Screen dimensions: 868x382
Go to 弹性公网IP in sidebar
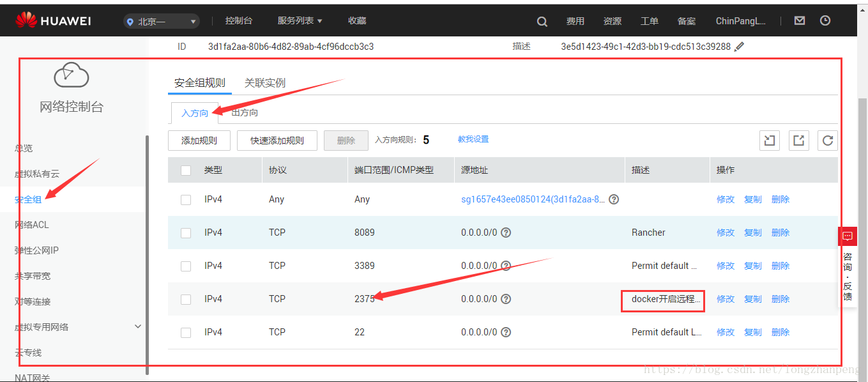pyautogui.click(x=36, y=250)
